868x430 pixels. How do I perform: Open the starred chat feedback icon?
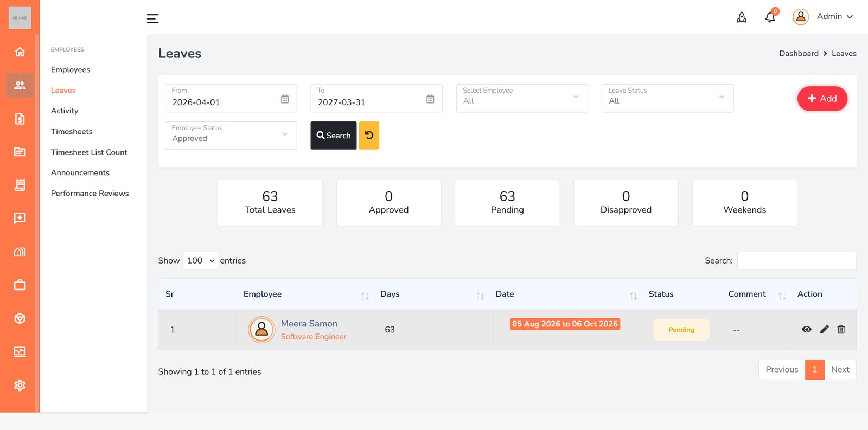pos(20,219)
